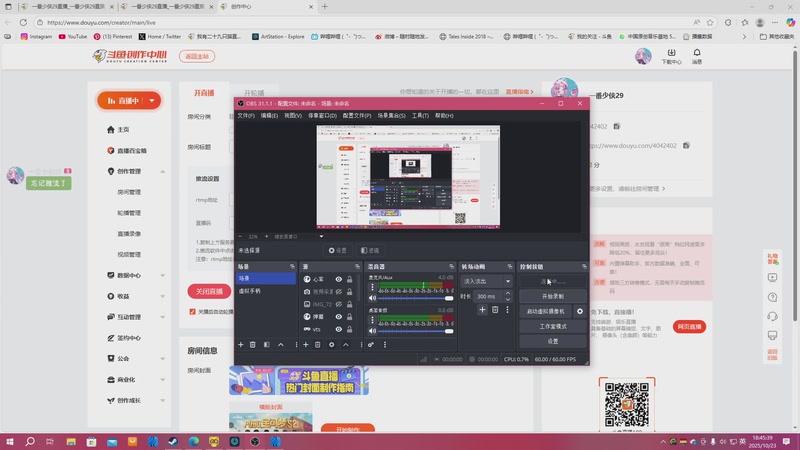Show the hidden IMG_72 source via its eye
The height and width of the screenshot is (450, 800).
(338, 304)
